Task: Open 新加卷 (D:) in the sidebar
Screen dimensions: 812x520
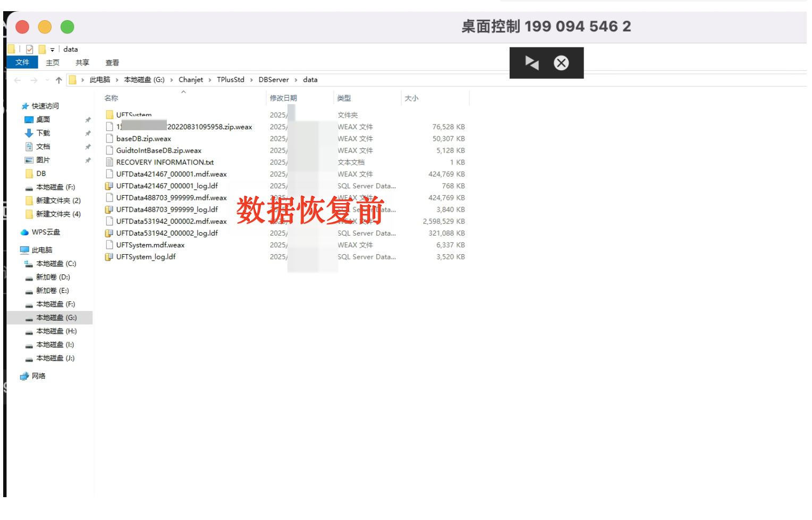Action: 53,277
